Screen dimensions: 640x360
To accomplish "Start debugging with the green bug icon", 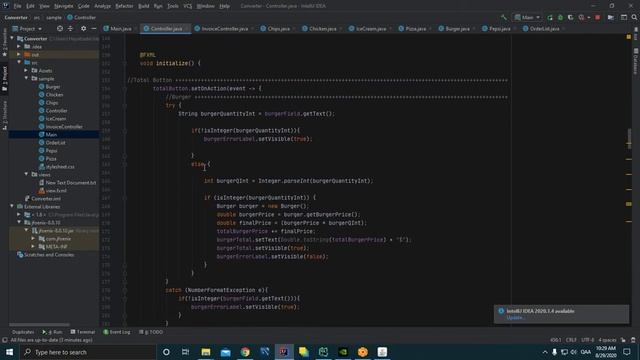I will click(x=560, y=18).
